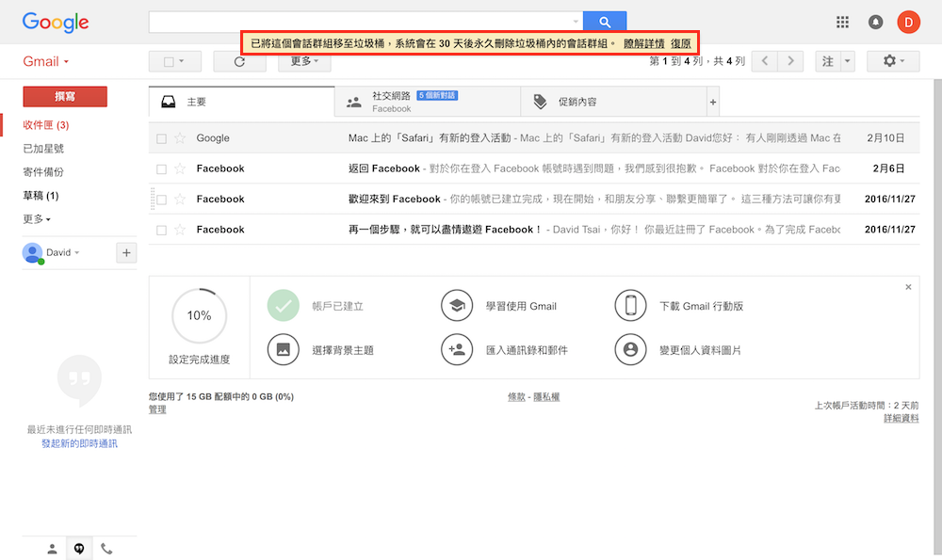
Task: Click the blue search magnifier button
Action: pos(604,22)
